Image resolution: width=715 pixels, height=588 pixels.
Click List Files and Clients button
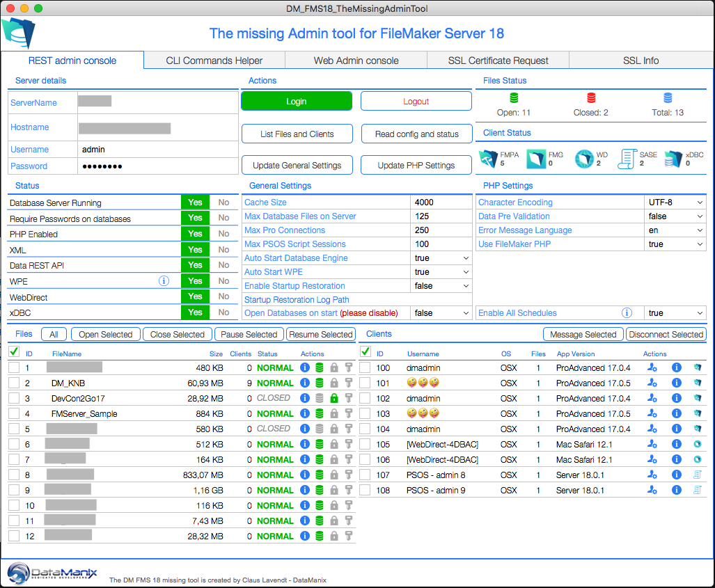[297, 134]
